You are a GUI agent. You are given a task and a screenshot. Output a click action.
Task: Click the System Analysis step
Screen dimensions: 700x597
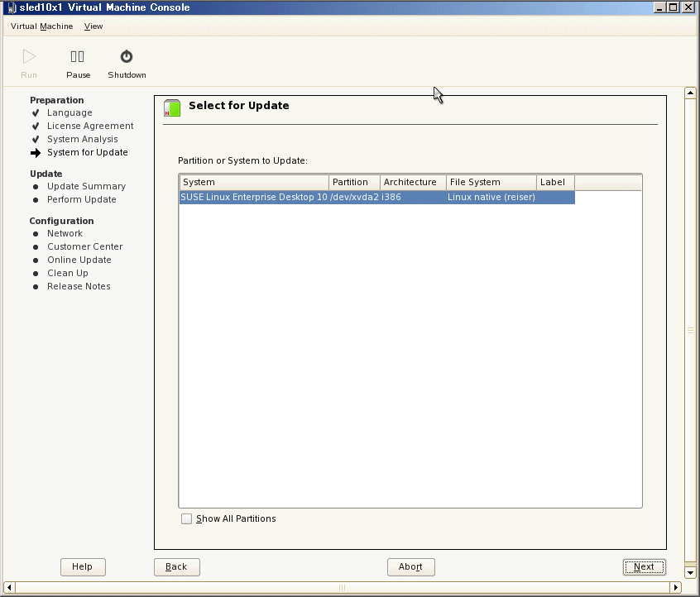83,139
